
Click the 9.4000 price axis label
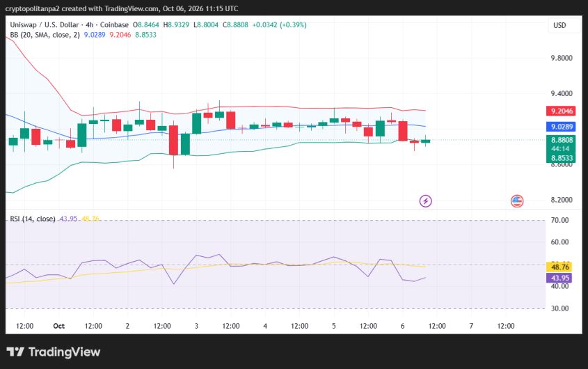pos(562,93)
